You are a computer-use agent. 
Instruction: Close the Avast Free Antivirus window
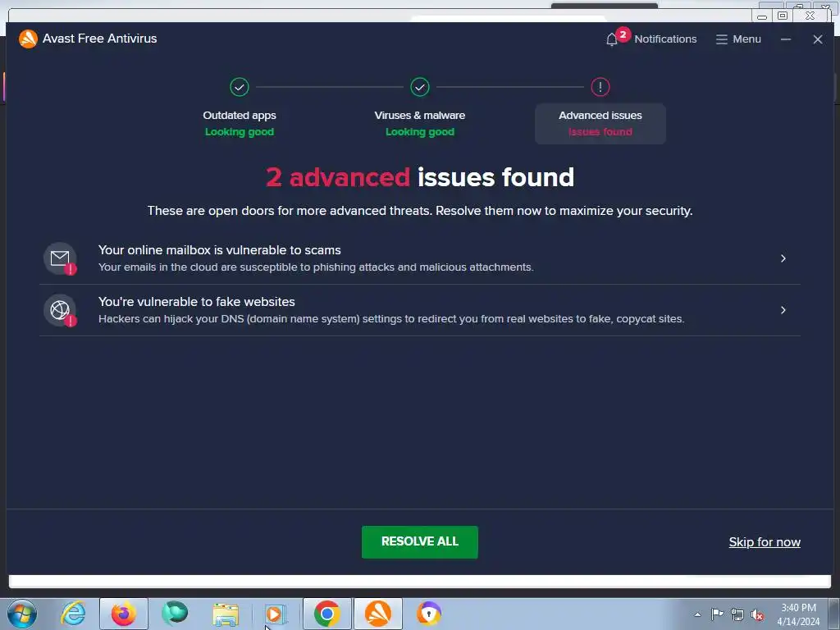tap(818, 39)
